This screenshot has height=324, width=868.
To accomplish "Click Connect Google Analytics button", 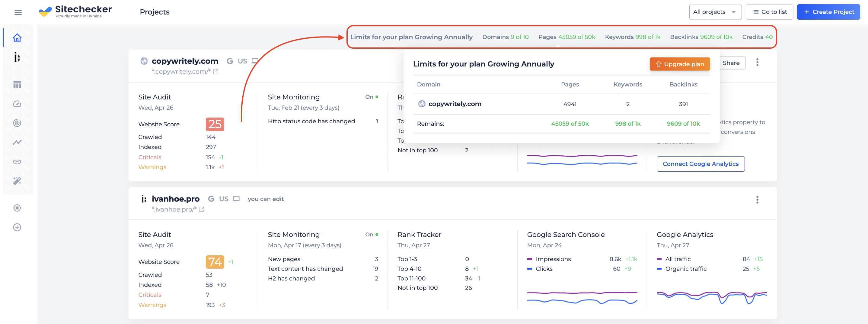I will click(x=700, y=164).
